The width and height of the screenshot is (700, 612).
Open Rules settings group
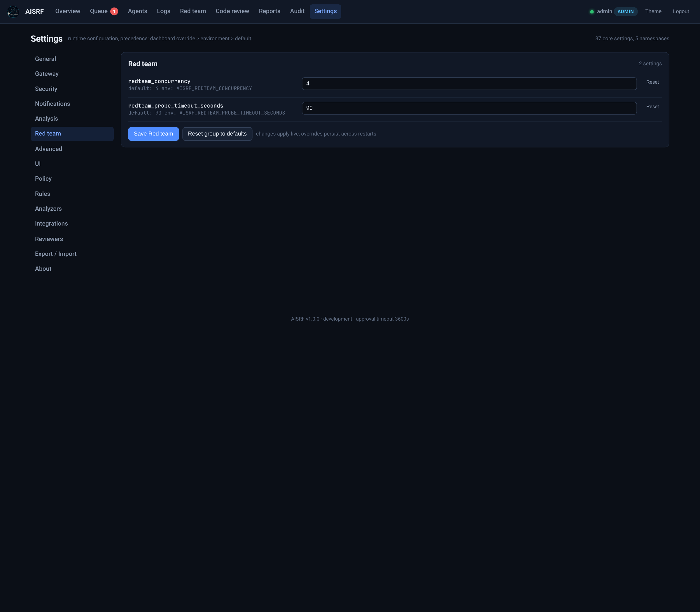click(x=72, y=194)
